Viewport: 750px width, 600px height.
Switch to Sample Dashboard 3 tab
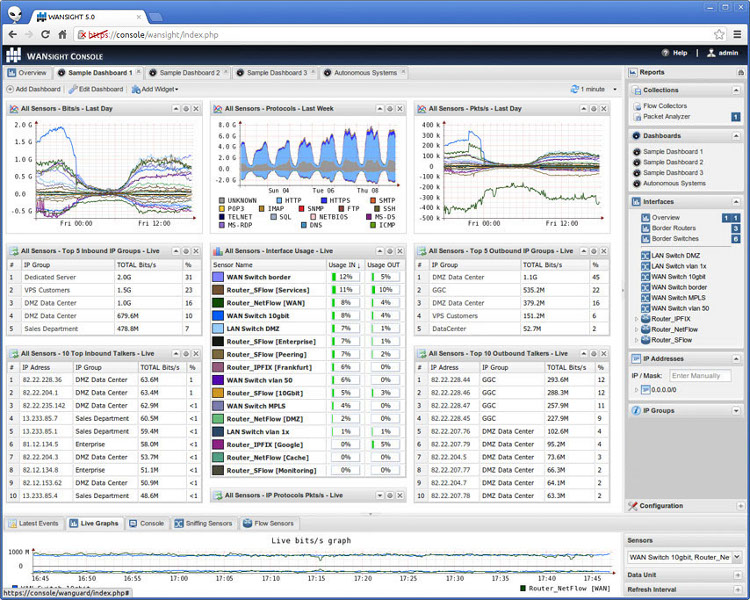276,73
